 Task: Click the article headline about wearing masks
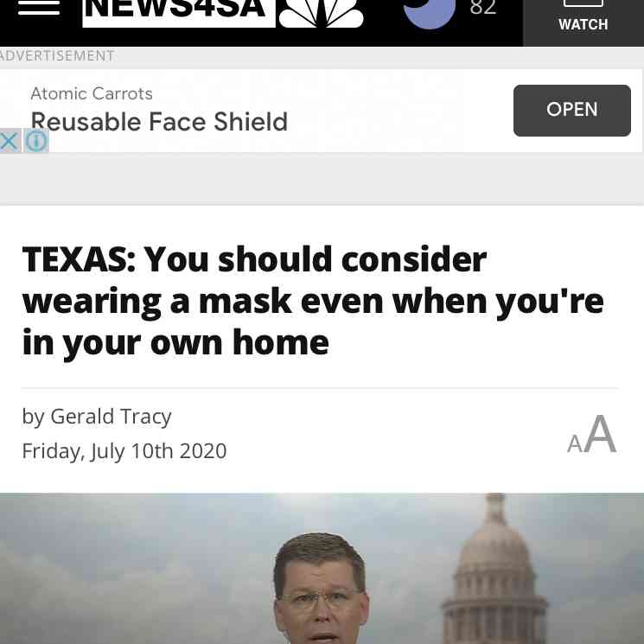(313, 302)
